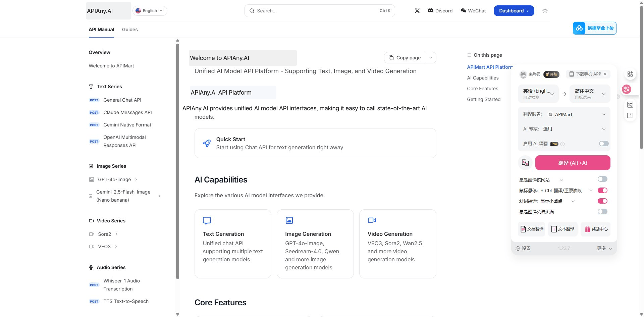The height and width of the screenshot is (317, 644).
Task: Click the pink 翻译 (Alt+A) button
Action: 573,163
